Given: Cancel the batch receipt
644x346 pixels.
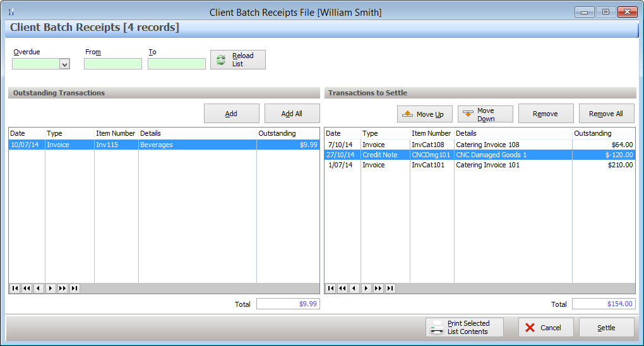Looking at the screenshot, I should pyautogui.click(x=546, y=328).
